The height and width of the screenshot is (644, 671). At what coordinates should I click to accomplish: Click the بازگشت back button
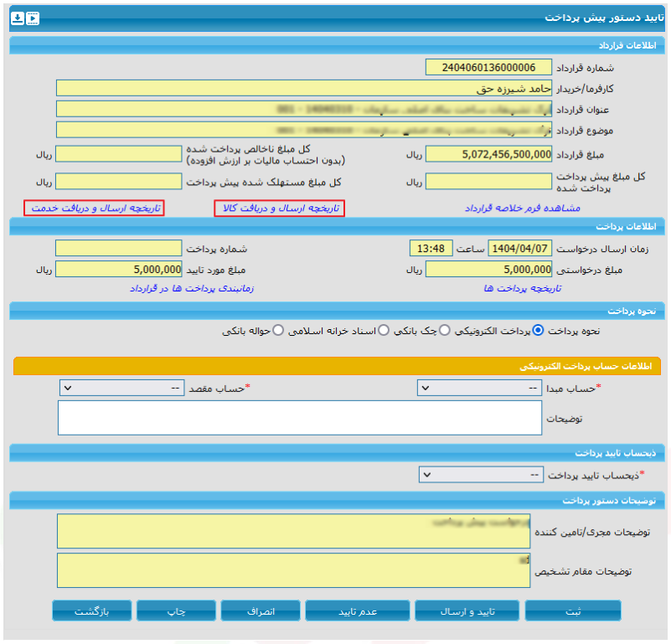[x=92, y=611]
